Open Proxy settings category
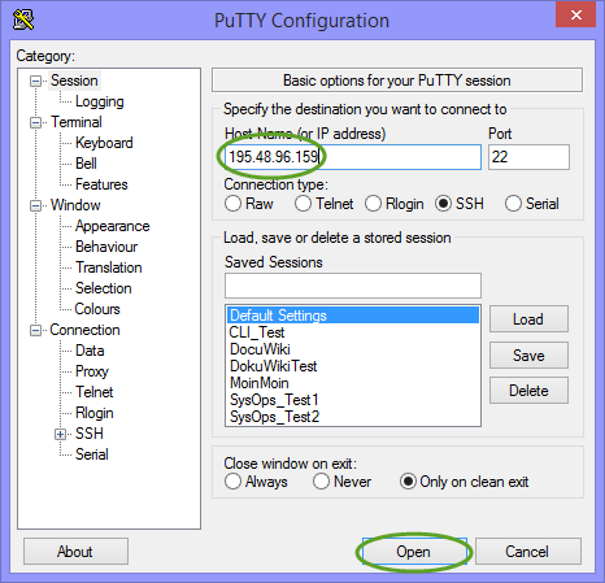Image resolution: width=605 pixels, height=583 pixels. (x=92, y=372)
